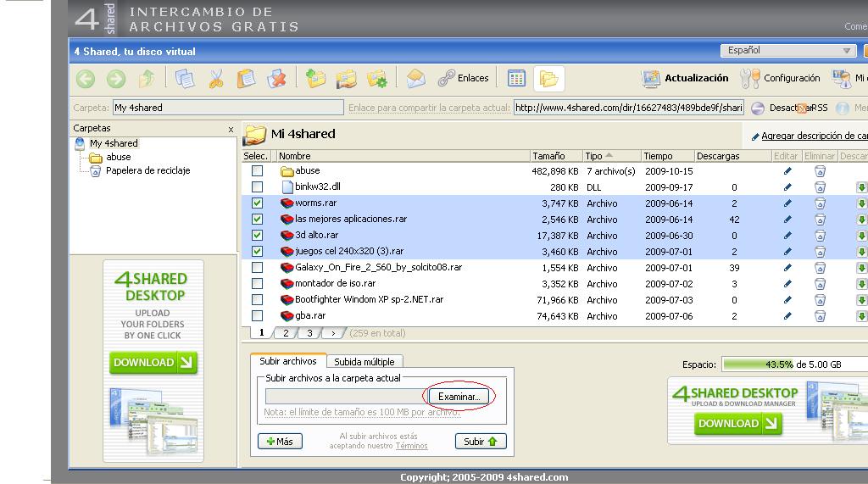Go to page 3 of files
Screen dimensions: 868x484
tap(310, 333)
